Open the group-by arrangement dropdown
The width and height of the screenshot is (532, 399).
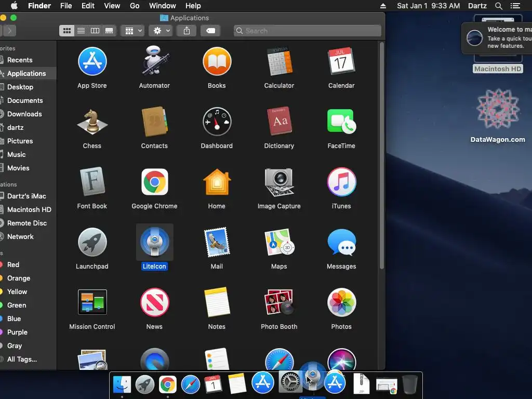[132, 31]
